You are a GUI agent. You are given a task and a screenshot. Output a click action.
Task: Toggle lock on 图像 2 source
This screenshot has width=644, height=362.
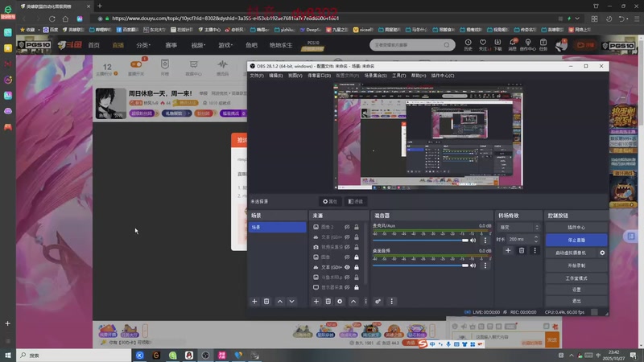pyautogui.click(x=357, y=227)
